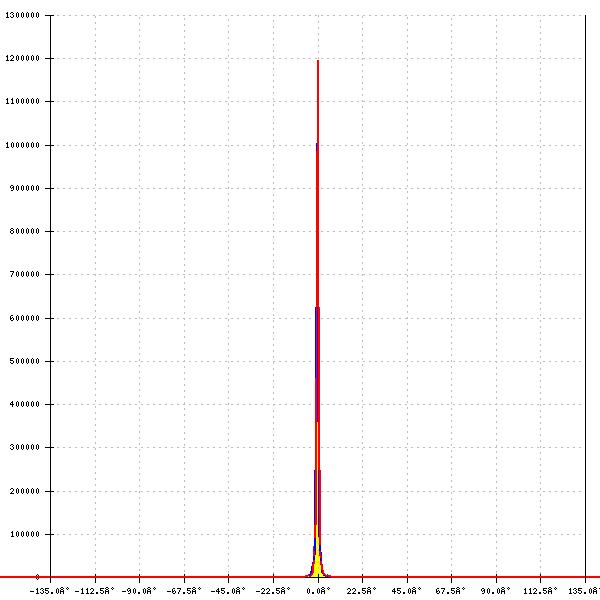Click the 0.0 x-axis label
The height and width of the screenshot is (600, 600).
[318, 591]
